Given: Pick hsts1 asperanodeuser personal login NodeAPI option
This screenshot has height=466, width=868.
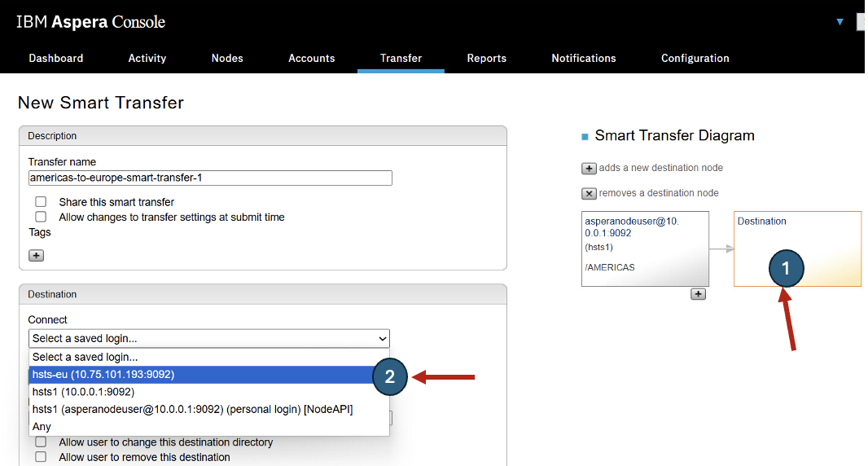Looking at the screenshot, I should pos(209,409).
